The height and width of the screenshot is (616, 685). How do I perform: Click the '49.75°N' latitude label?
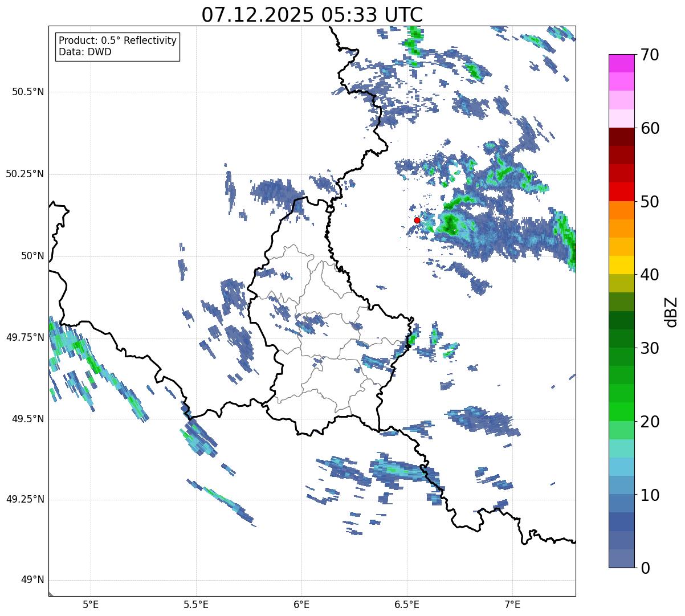(x=25, y=337)
